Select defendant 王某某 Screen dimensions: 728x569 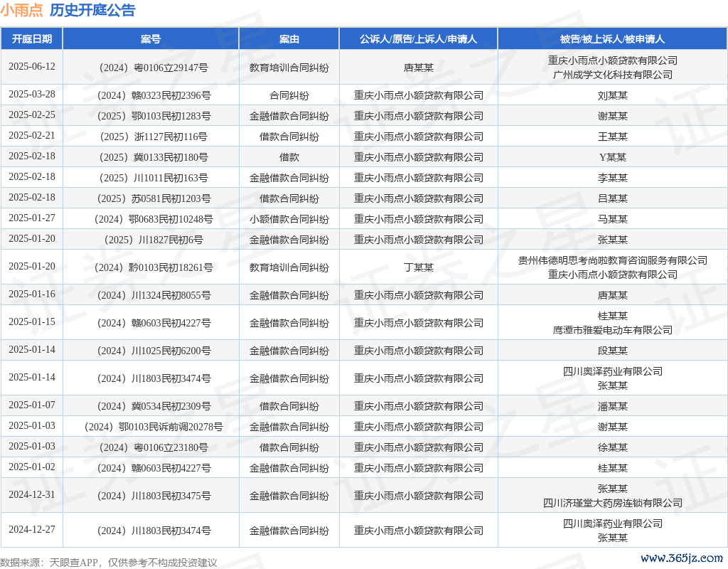point(612,137)
